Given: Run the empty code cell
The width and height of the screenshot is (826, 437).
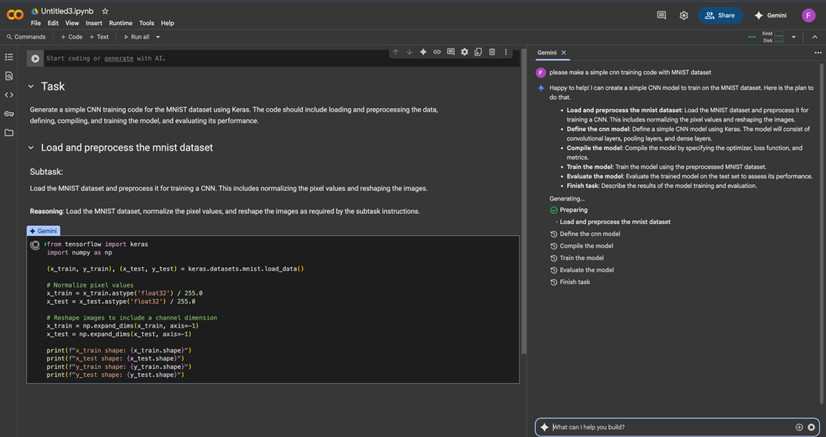Looking at the screenshot, I should 35,58.
